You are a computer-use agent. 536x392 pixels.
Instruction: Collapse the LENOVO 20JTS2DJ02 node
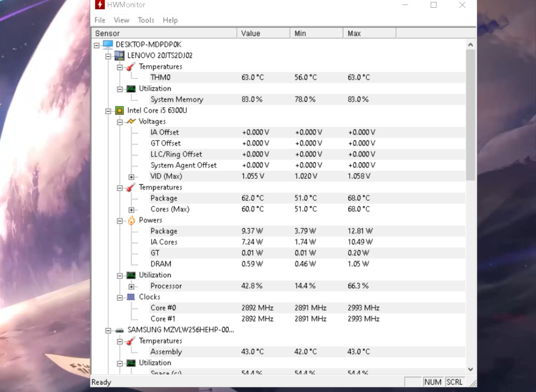108,56
